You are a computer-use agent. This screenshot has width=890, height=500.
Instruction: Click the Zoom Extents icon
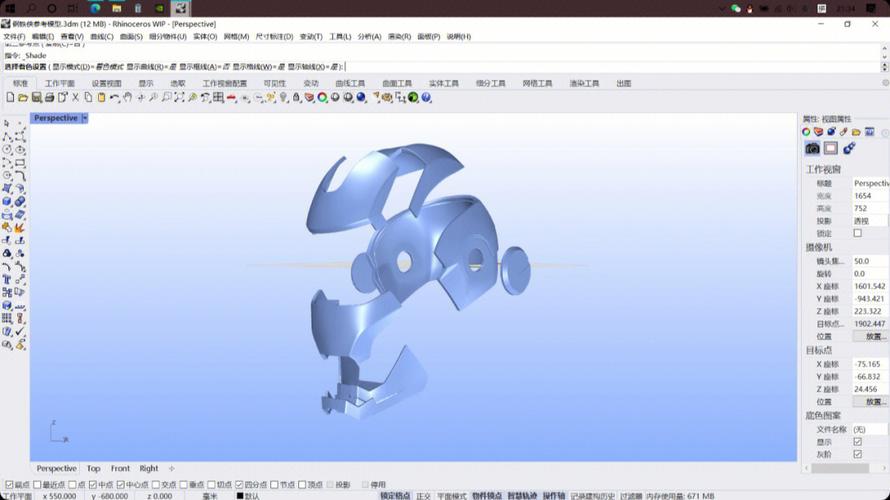(179, 98)
